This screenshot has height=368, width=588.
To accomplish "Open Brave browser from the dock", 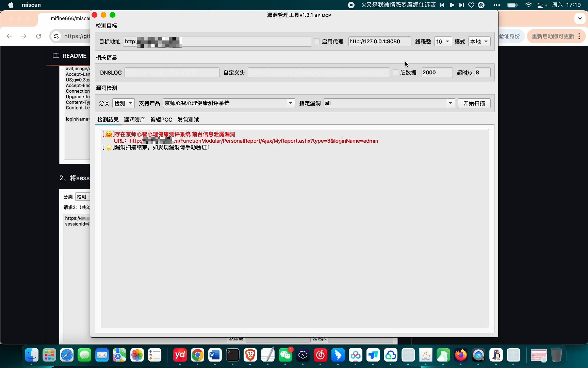I will 250,355.
